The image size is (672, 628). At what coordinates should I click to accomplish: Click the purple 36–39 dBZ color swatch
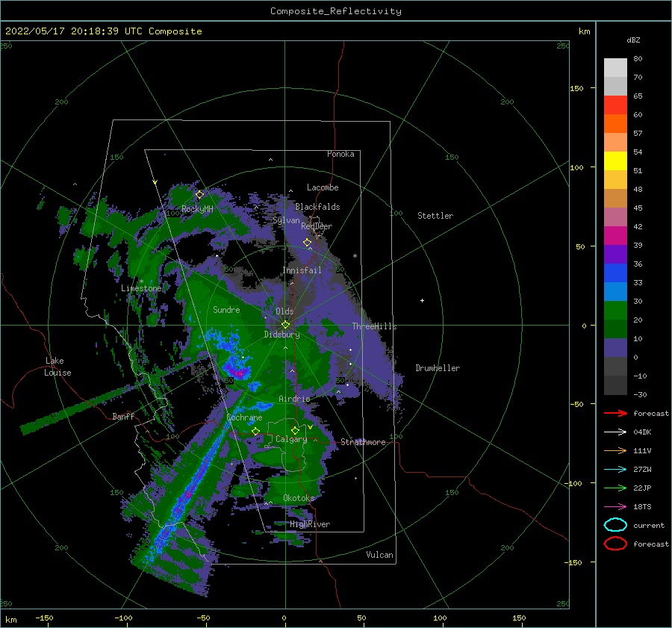[x=615, y=255]
